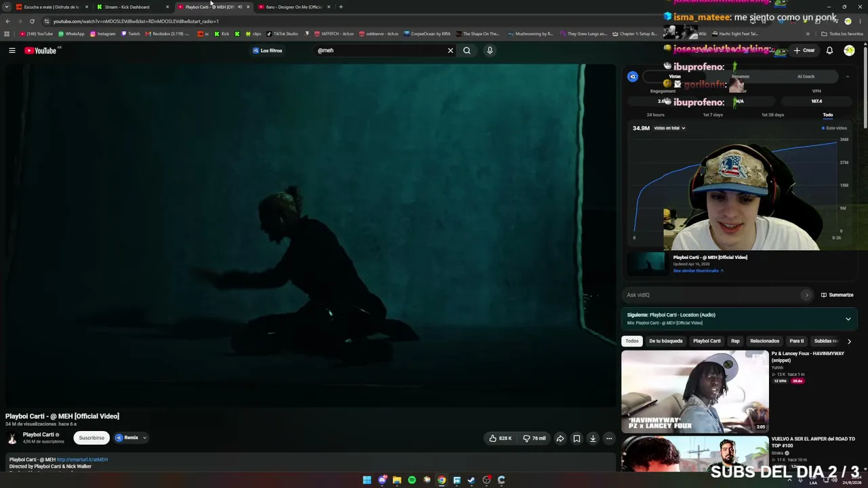Open the YouTube guide hamburger menu
The width and height of the screenshot is (868, 488).
coord(12,50)
